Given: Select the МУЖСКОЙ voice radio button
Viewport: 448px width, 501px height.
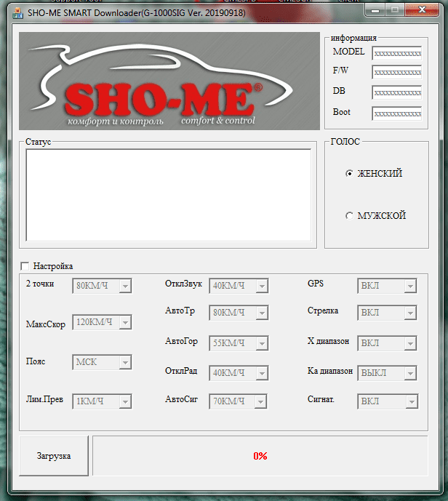Looking at the screenshot, I should click(x=349, y=216).
